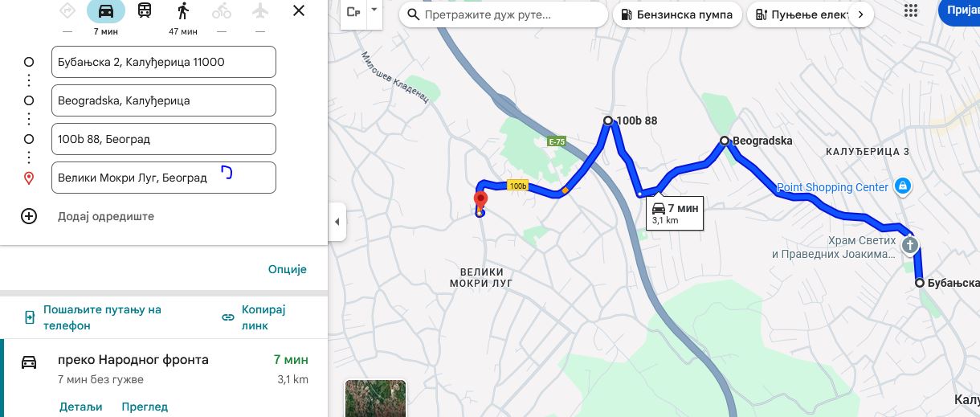Close the directions panel

[299, 11]
